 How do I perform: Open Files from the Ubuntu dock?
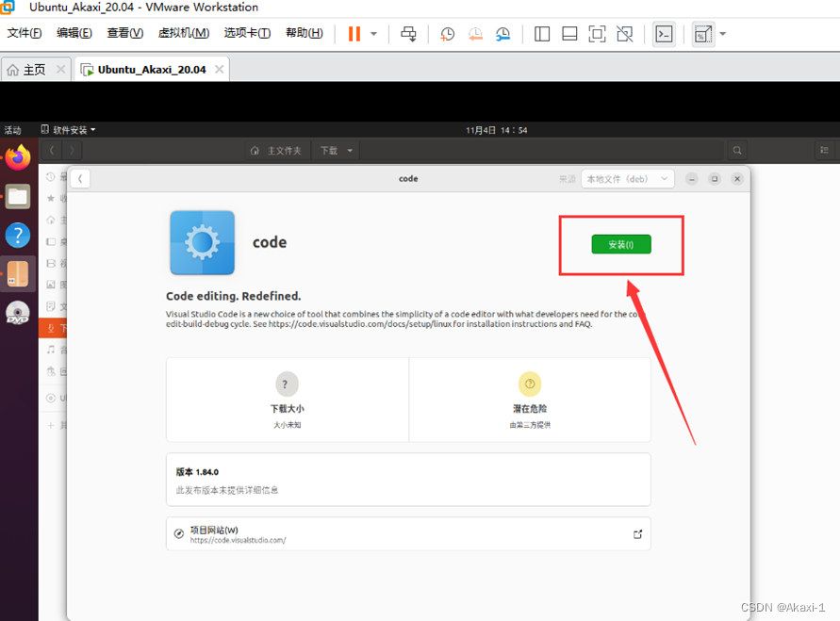[x=18, y=196]
